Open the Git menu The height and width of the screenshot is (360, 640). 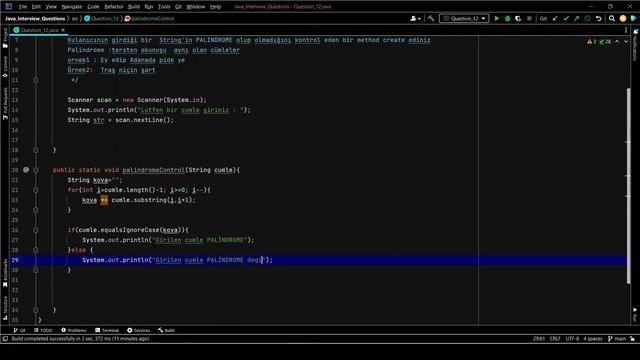click(x=178, y=7)
